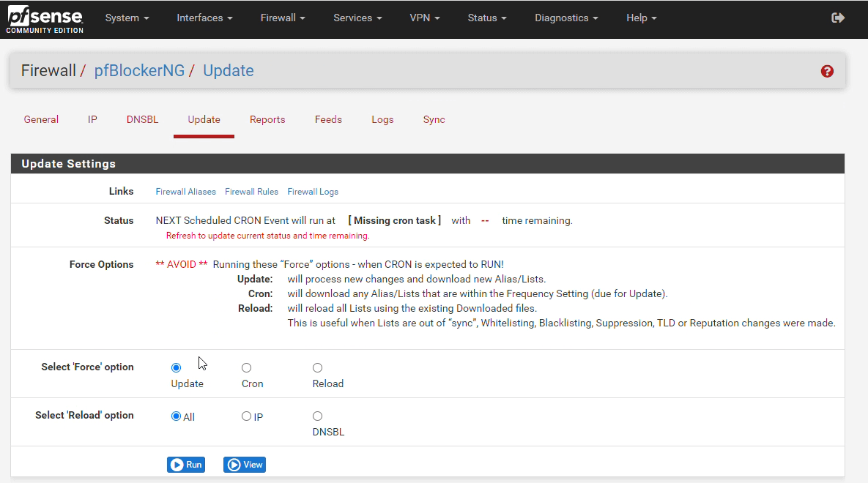Click the pfSense Community Edition logo

[45, 19]
